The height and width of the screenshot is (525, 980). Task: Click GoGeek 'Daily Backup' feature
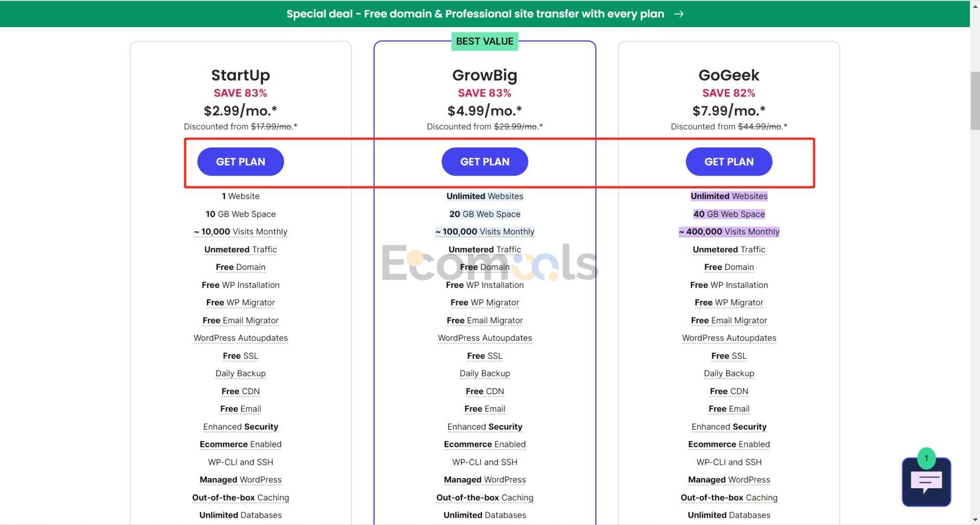pyautogui.click(x=729, y=373)
